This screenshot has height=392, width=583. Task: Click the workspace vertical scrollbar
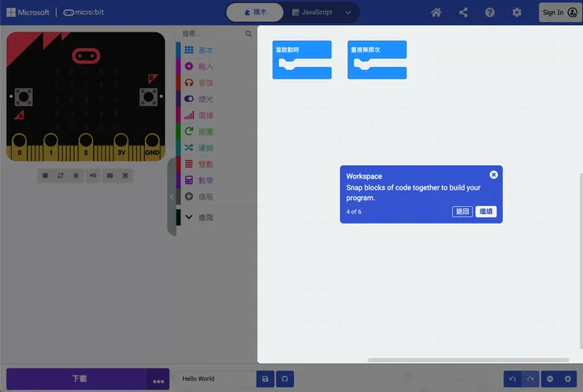tap(581, 261)
